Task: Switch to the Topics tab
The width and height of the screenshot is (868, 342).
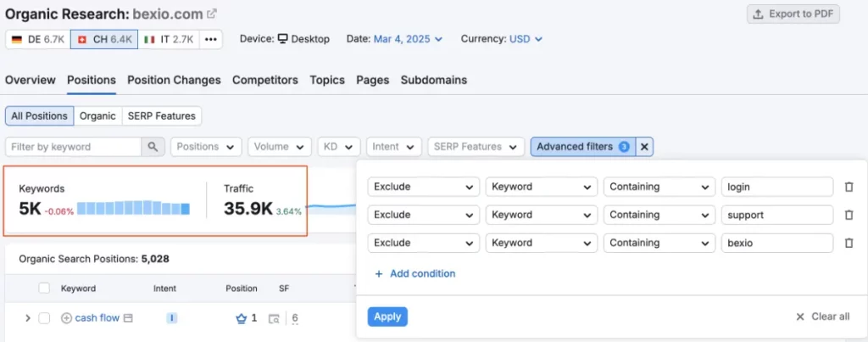Action: point(327,80)
